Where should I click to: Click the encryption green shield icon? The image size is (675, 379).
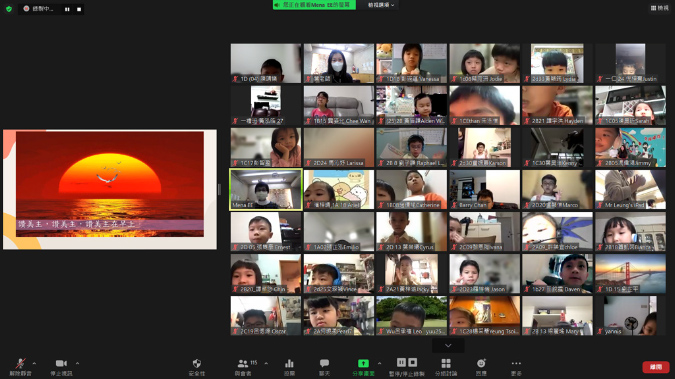pos(9,9)
